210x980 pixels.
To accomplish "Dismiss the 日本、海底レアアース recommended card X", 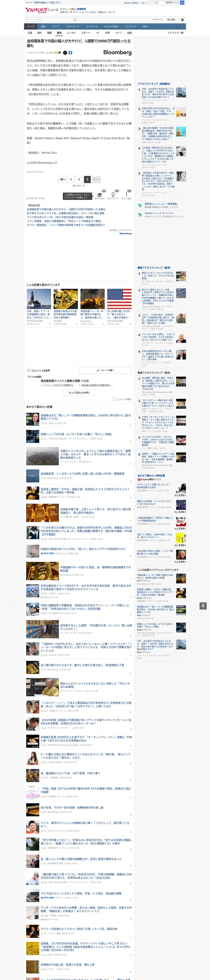I will click(x=50, y=324).
